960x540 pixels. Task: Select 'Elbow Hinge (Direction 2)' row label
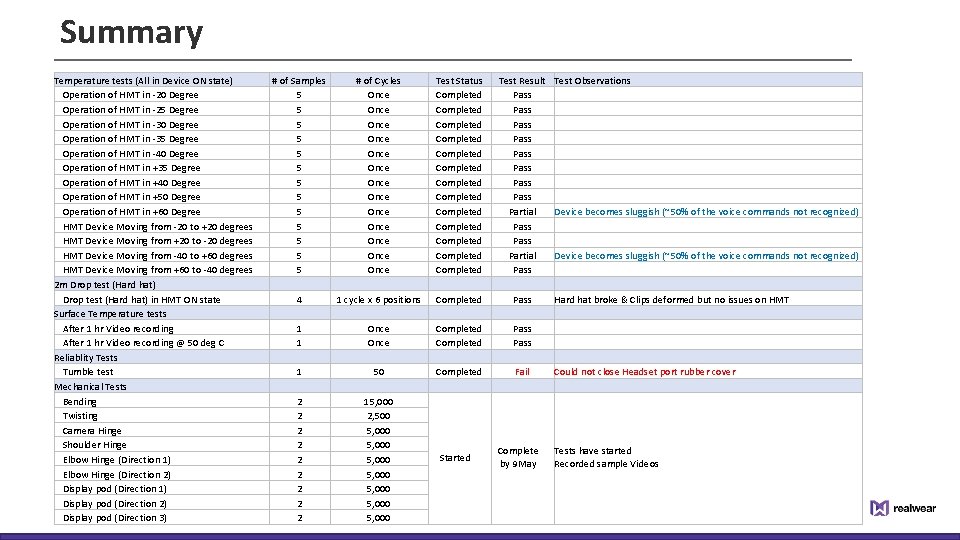coord(116,474)
